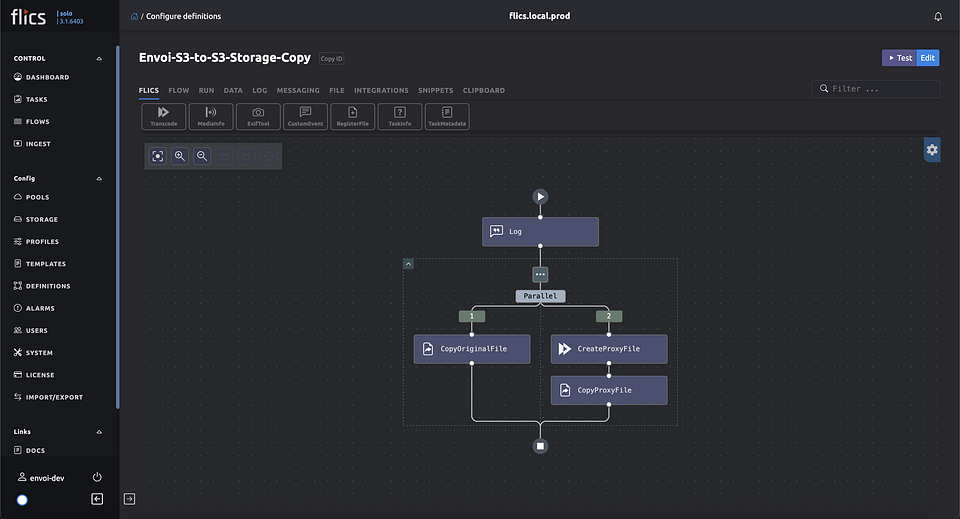Fit the flow diagram to screen

158,156
